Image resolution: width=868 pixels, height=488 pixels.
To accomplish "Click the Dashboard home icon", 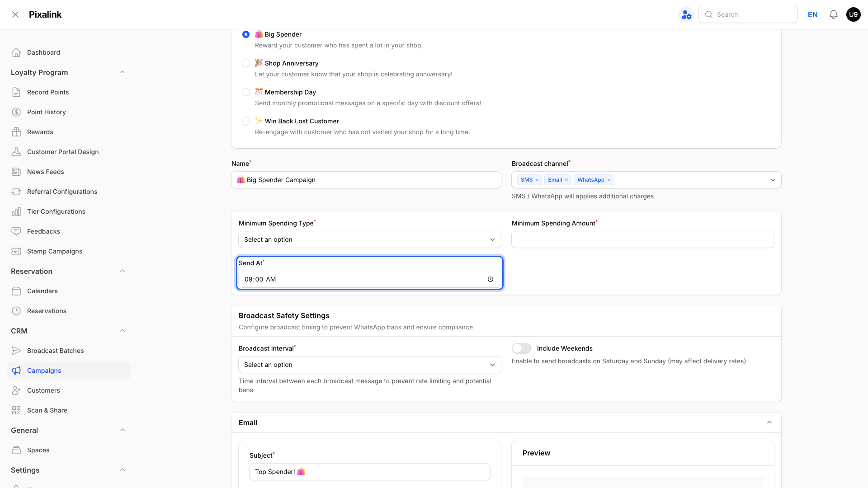I will pyautogui.click(x=16, y=52).
